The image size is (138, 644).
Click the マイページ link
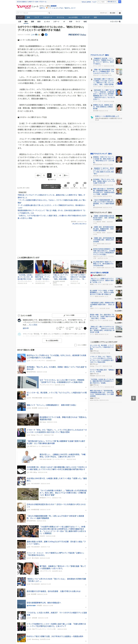[x=103, y=13]
